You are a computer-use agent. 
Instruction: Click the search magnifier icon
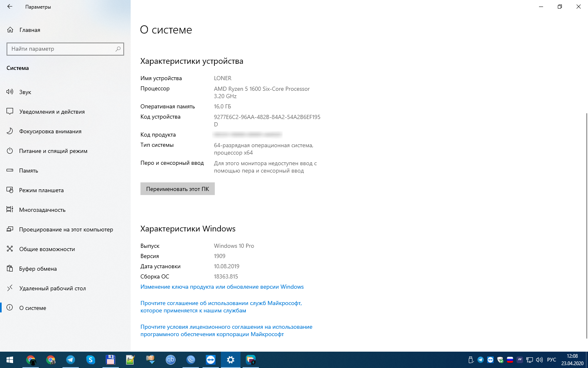(118, 49)
